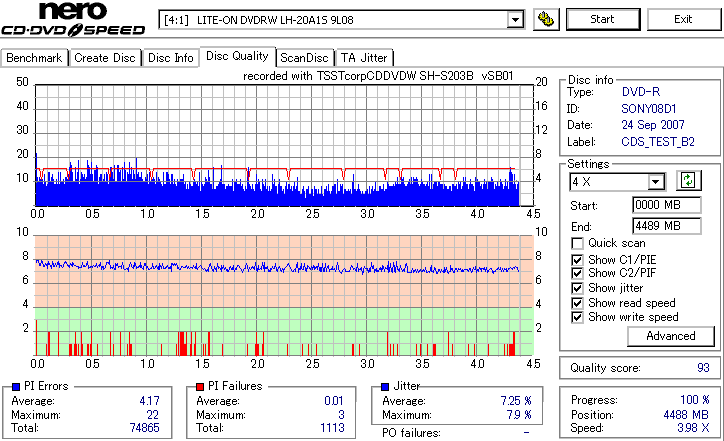Disable Show jitter checkbox

(x=577, y=288)
